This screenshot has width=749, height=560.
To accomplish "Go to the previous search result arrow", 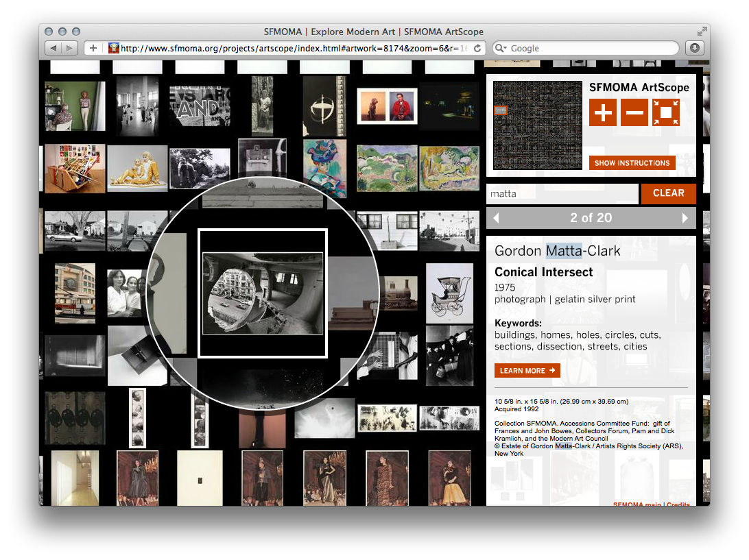I will (495, 218).
